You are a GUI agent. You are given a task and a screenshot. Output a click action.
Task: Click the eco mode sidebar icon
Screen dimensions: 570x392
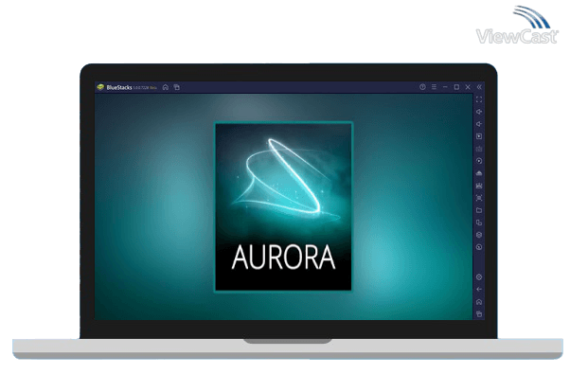pos(479,247)
